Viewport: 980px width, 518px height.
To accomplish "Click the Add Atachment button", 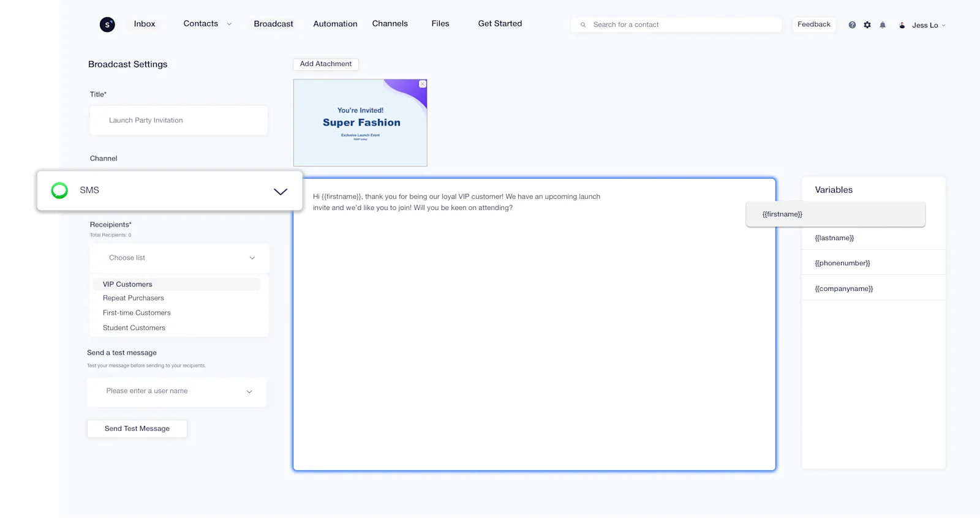I will click(326, 64).
